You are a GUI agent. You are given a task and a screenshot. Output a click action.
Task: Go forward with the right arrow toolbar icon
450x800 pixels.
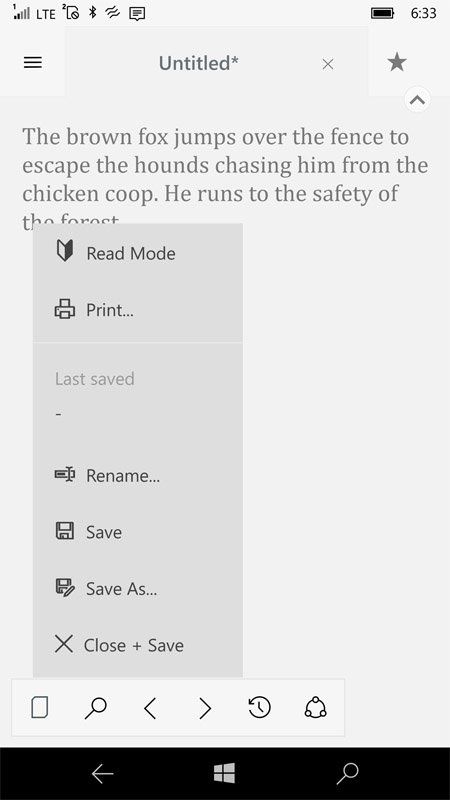tap(205, 708)
